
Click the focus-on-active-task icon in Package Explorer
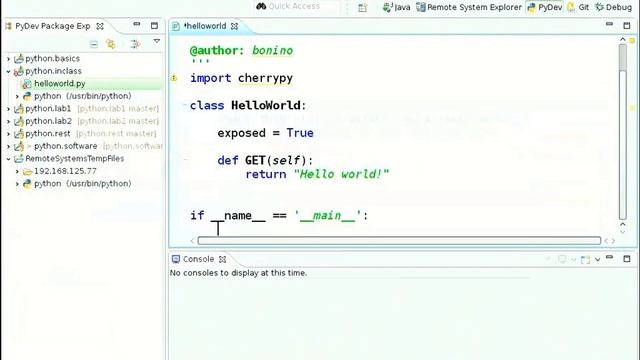(135, 44)
